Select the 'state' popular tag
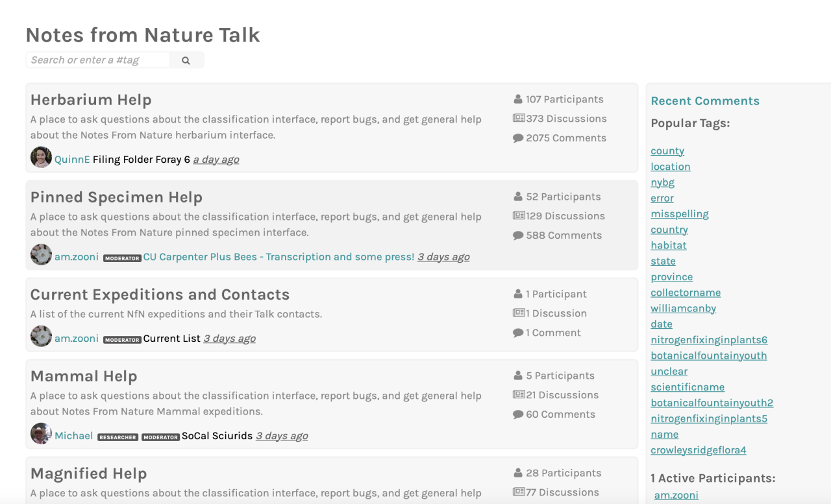Screen dimensions: 831x504 663,261
